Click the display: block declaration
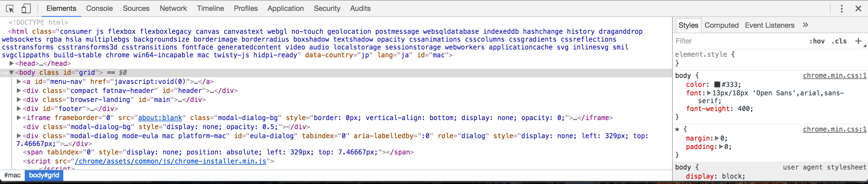The height and width of the screenshot is (184, 868). [x=715, y=176]
